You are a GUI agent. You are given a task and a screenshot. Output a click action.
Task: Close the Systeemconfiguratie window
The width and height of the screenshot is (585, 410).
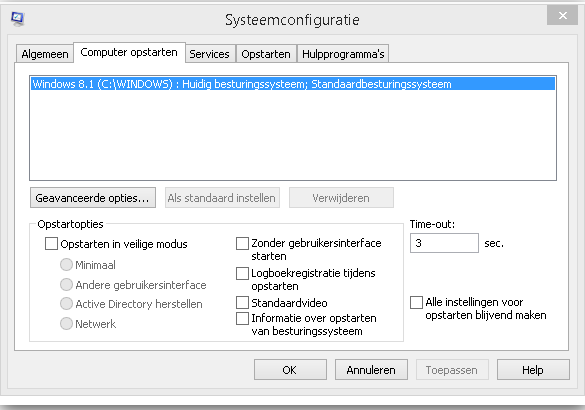(x=562, y=16)
